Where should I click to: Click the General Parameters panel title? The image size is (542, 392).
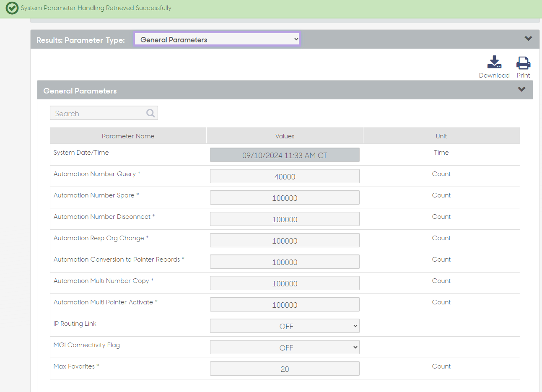[x=80, y=91]
